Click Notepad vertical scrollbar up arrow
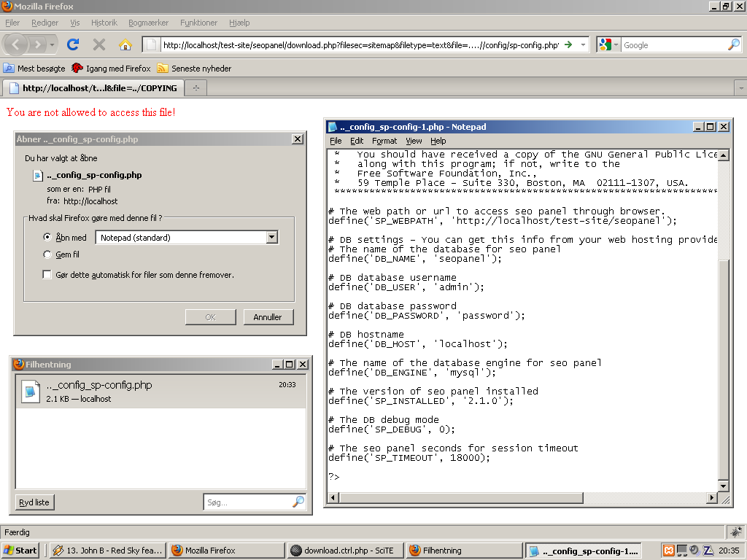This screenshot has width=747, height=560. [723, 155]
